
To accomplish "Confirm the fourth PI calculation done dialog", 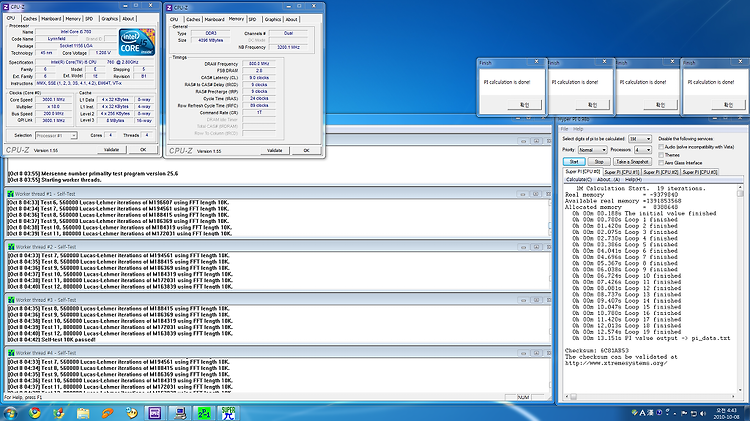I will (728, 105).
